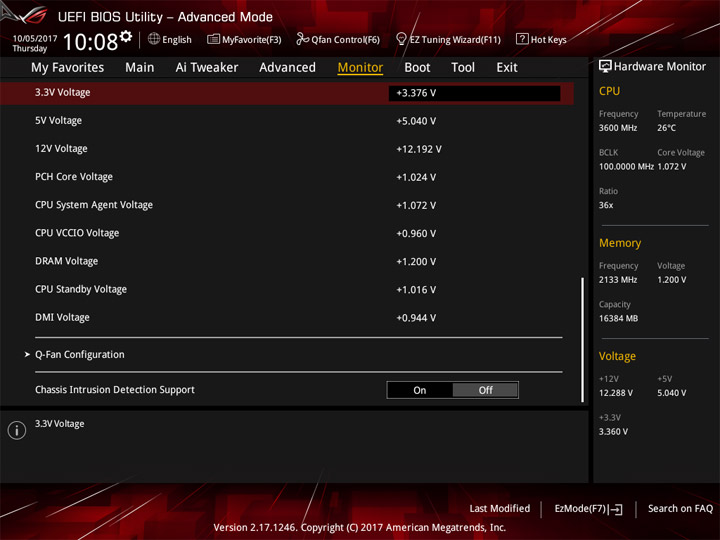Click Search on FAQ link
The image size is (720, 540).
tap(680, 508)
